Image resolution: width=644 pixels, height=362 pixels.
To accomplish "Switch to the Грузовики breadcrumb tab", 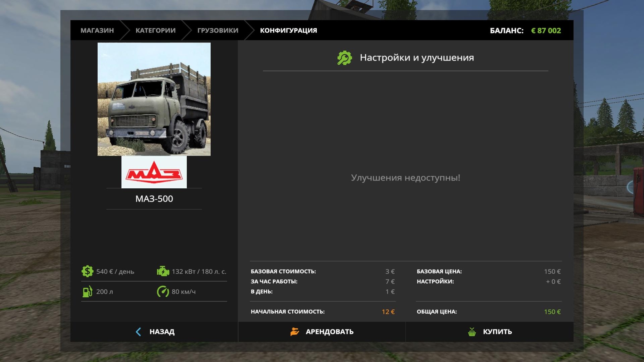I will pyautogui.click(x=218, y=30).
